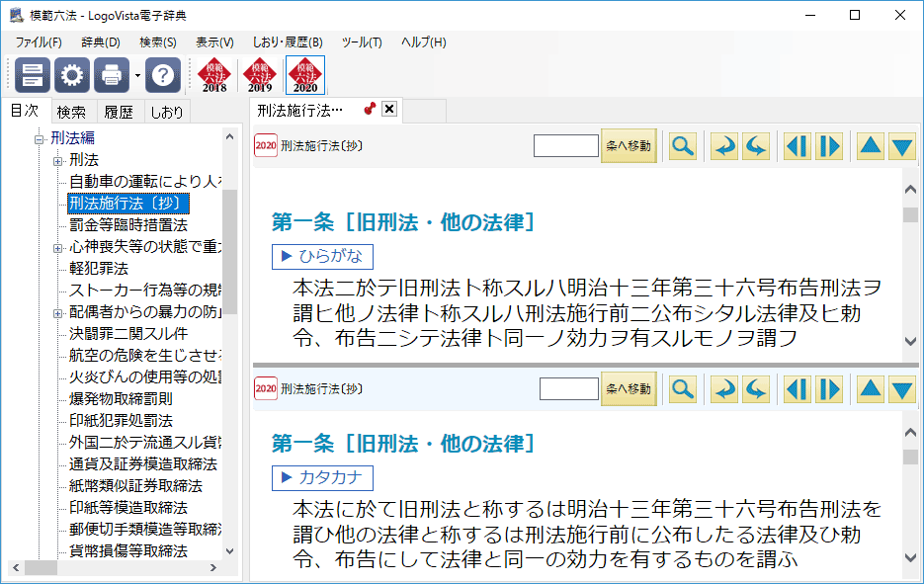Image resolution: width=924 pixels, height=584 pixels.
Task: Go to next article in upper pane
Action: 829,145
